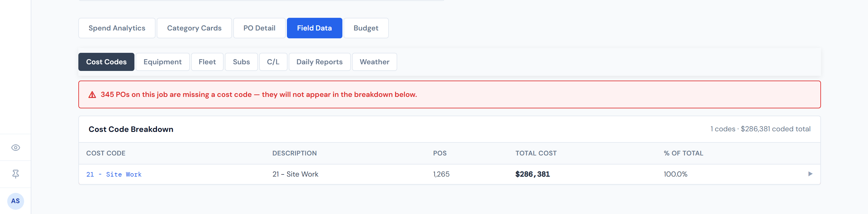Open Daily Reports
868x214 pixels.
click(x=319, y=62)
